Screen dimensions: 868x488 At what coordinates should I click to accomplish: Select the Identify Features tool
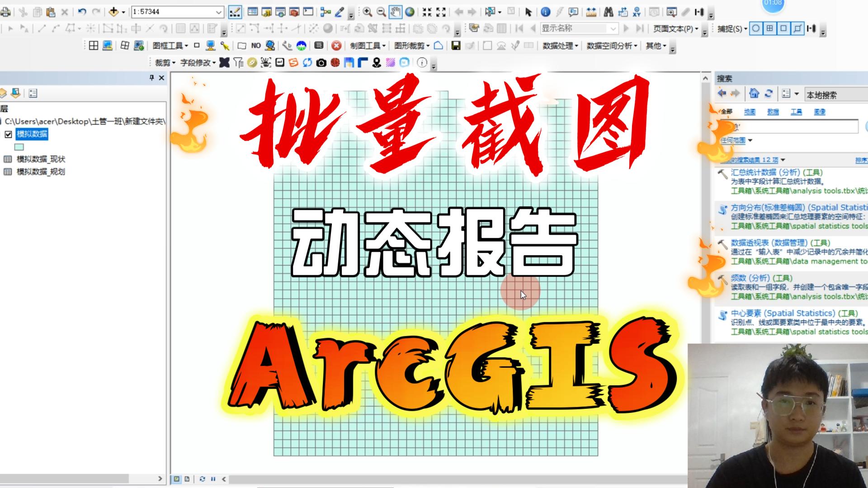tap(544, 12)
